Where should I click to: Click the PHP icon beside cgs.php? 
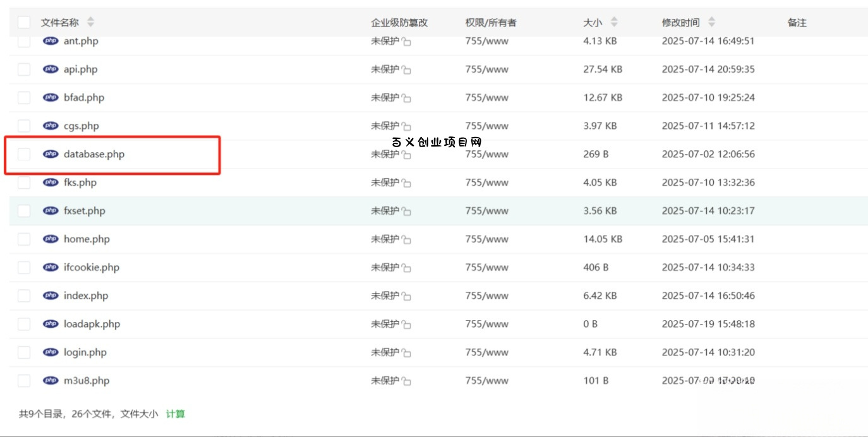coord(51,126)
